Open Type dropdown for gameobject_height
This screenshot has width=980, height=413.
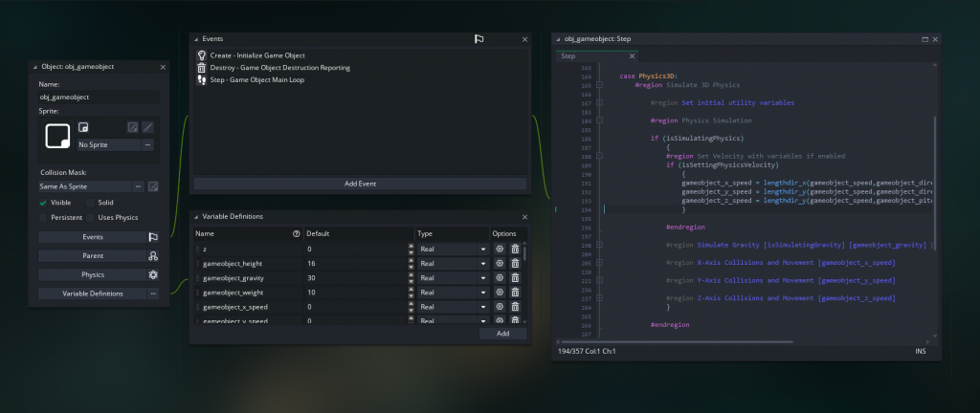click(483, 263)
